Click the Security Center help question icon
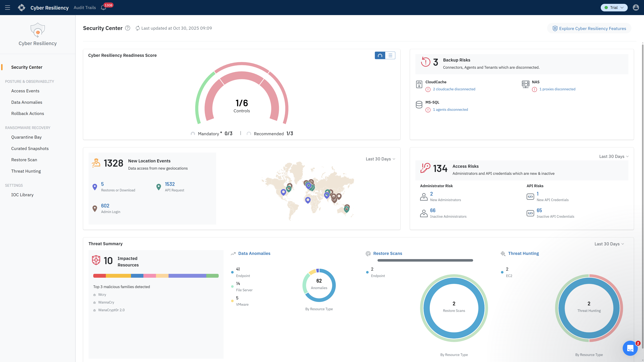644x362 pixels. 127,28
